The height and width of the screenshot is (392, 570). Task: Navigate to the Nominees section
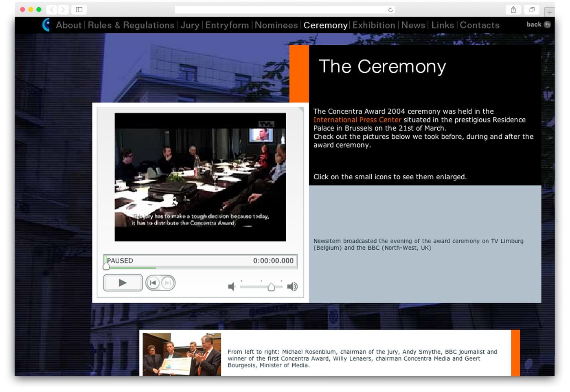pyautogui.click(x=276, y=25)
